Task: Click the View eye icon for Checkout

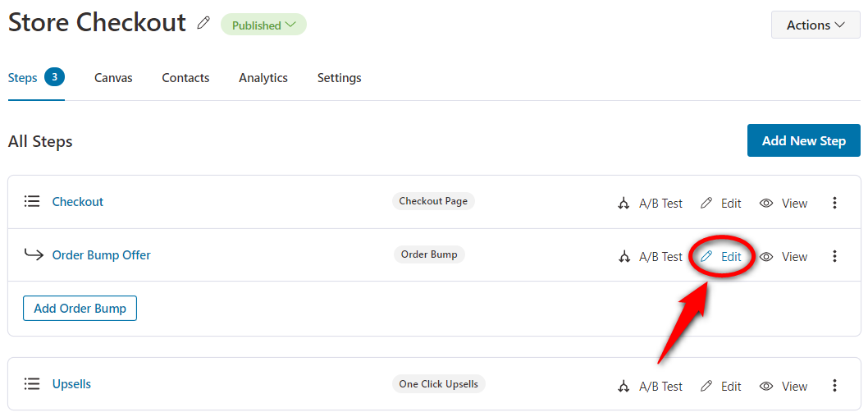Action: point(766,204)
